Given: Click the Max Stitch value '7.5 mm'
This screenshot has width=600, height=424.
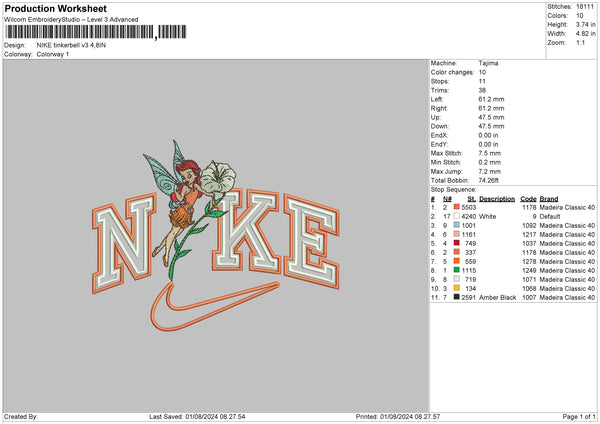Looking at the screenshot, I should [489, 153].
